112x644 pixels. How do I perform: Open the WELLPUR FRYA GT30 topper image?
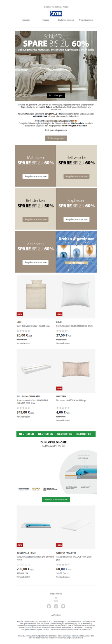click(x=76, y=527)
